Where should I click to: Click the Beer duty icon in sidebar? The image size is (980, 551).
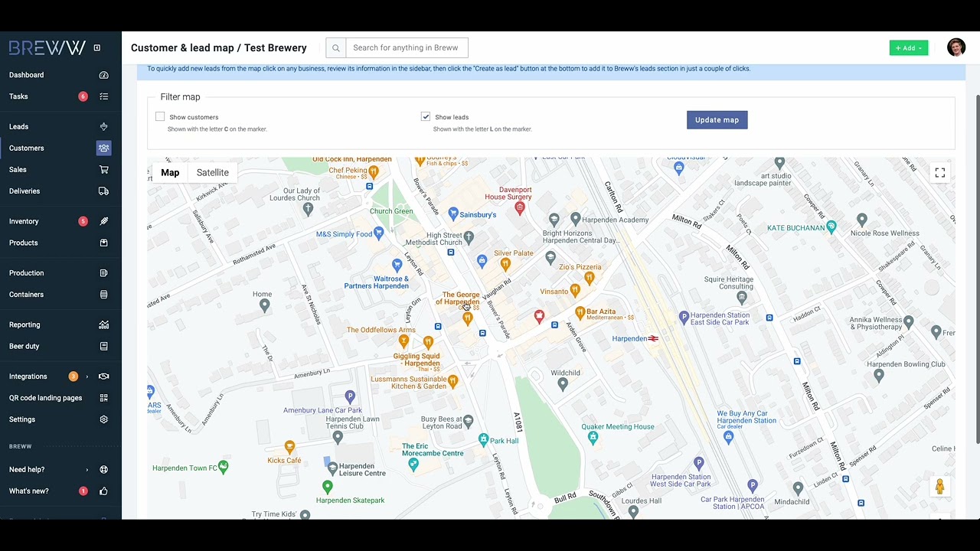[103, 347]
